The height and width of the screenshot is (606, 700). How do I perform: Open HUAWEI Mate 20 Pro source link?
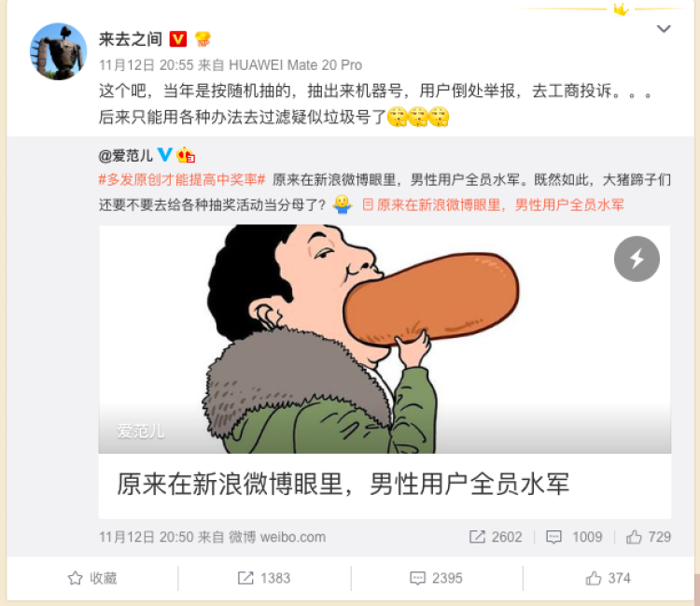point(296,65)
